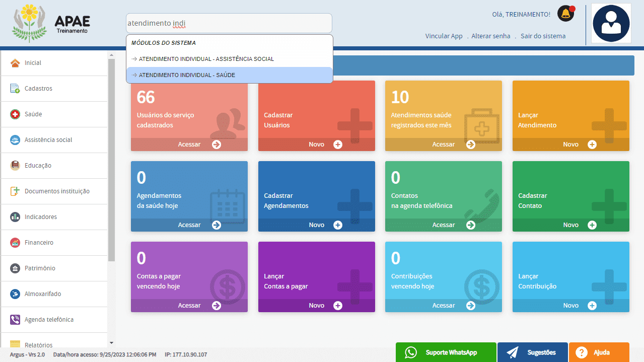Select Atendimento Individual - Saúde suggestion
The height and width of the screenshot is (362, 644).
[x=229, y=75]
